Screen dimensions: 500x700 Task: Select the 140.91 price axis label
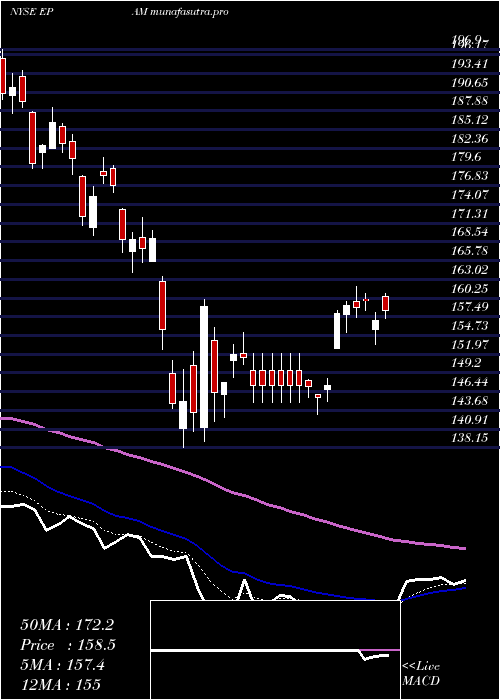[x=469, y=419]
